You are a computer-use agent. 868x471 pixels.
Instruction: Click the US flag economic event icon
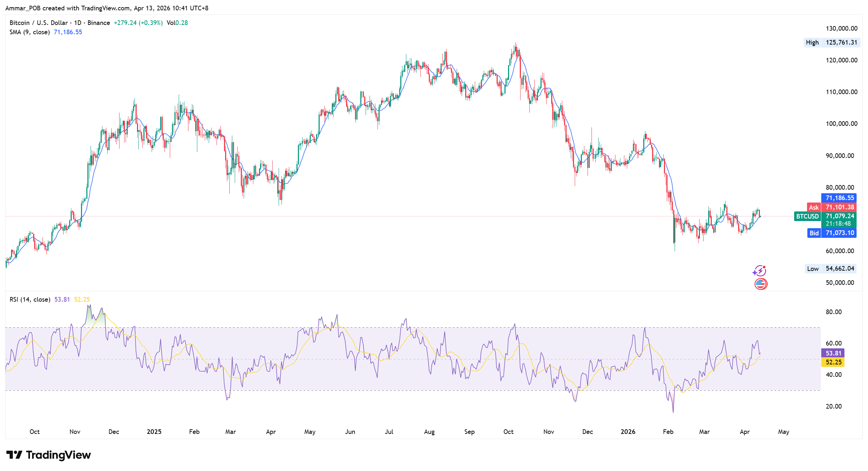coord(761,284)
